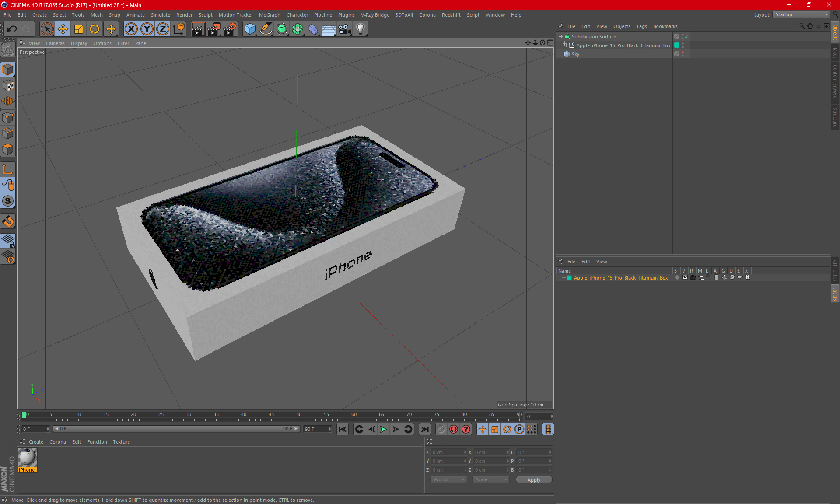840x504 pixels.
Task: Select the Move tool in top toolbar
Action: coord(63,29)
